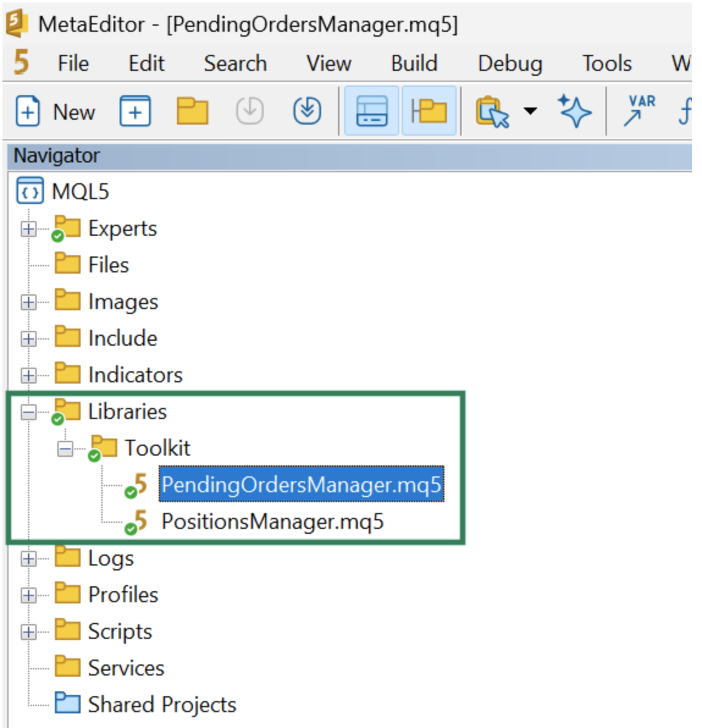The image size is (702, 728).
Task: Click the Scripts folder icon
Action: 67,630
